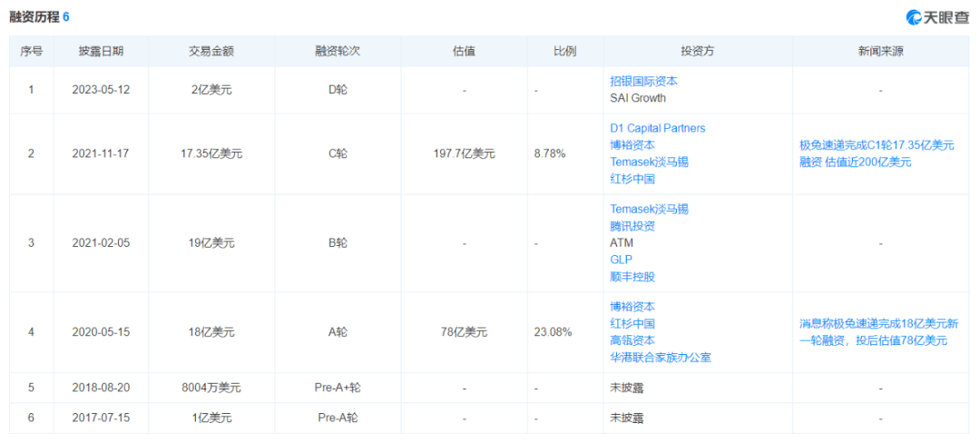980x443 pixels.
Task: Click Temasek淡马锡 in the B轮 row
Action: pos(650,210)
